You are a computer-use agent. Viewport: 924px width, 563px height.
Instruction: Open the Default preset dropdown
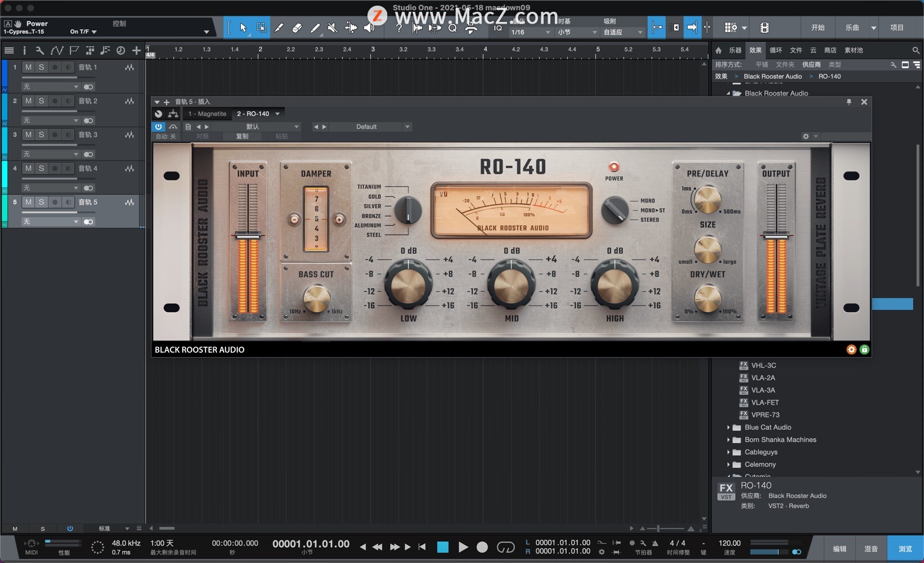coord(370,127)
